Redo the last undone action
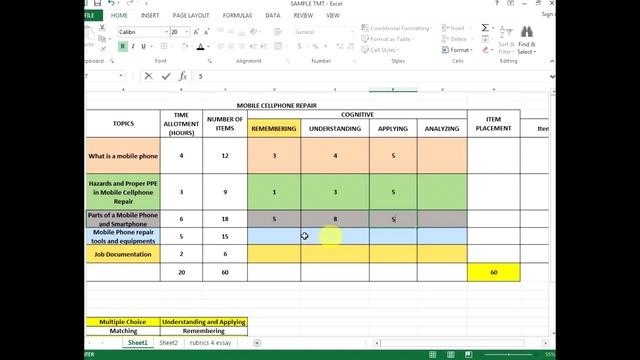 click(x=130, y=3)
